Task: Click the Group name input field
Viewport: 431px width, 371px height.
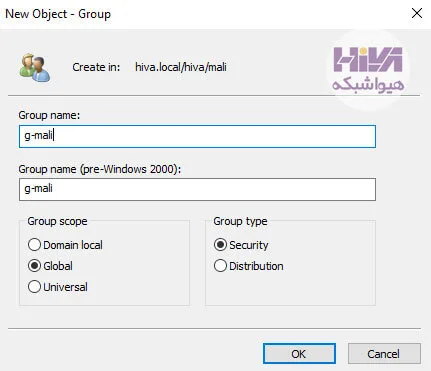Action: click(x=197, y=136)
